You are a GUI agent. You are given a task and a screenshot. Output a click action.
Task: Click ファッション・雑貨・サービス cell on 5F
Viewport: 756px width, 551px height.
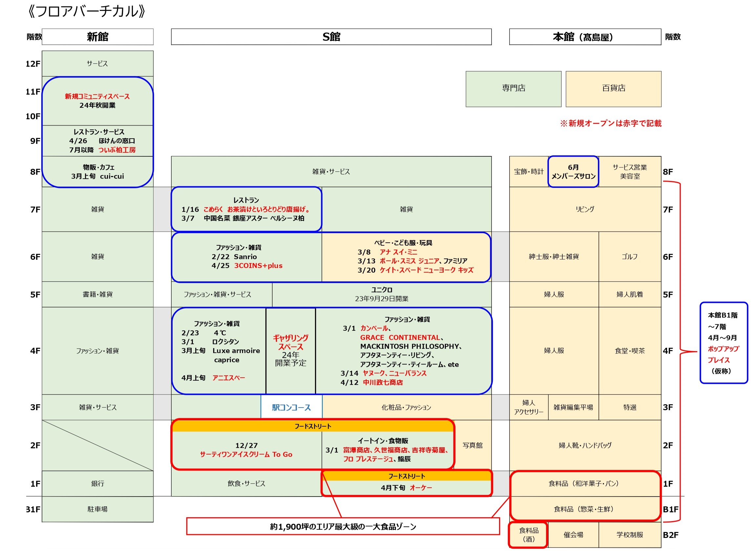point(222,295)
